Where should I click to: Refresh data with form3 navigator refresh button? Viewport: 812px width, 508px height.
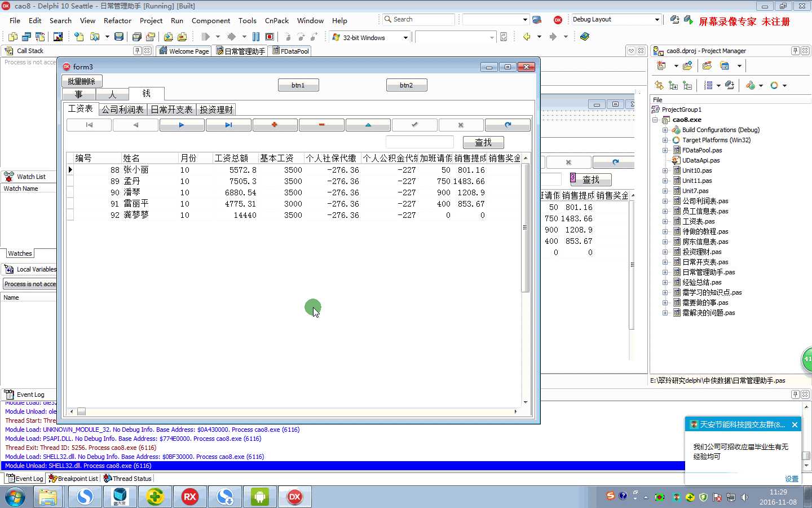[507, 125]
